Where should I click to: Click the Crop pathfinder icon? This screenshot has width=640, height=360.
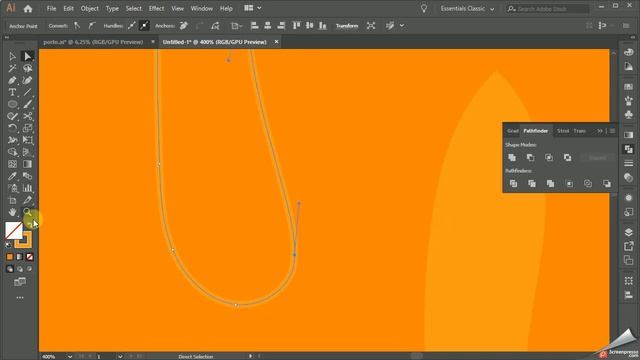coord(569,184)
